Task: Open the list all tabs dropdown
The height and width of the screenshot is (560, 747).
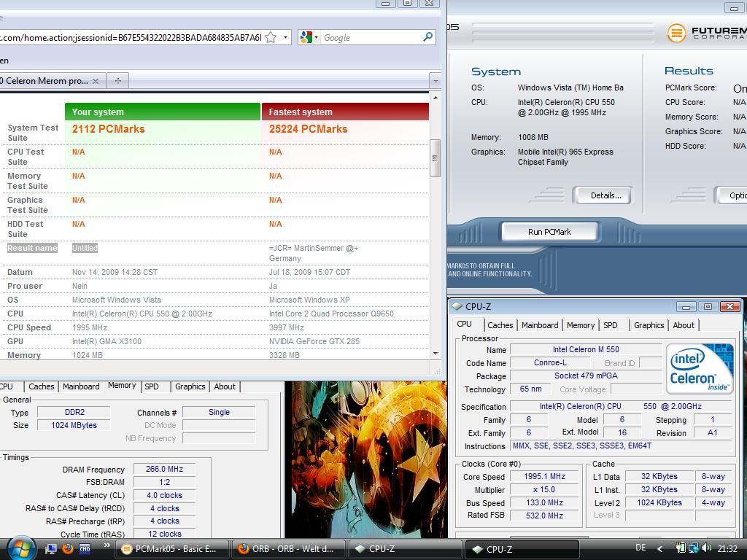Action: tap(436, 81)
